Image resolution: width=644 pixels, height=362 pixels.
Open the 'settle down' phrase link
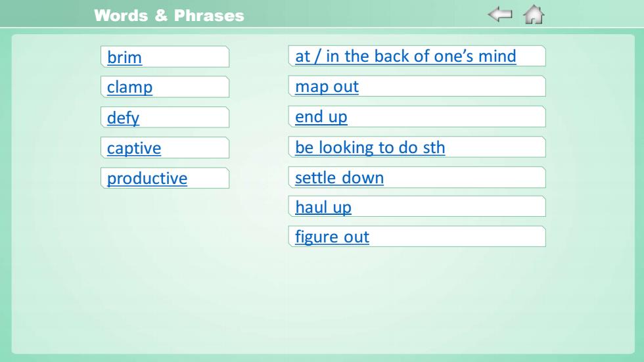[x=339, y=178]
